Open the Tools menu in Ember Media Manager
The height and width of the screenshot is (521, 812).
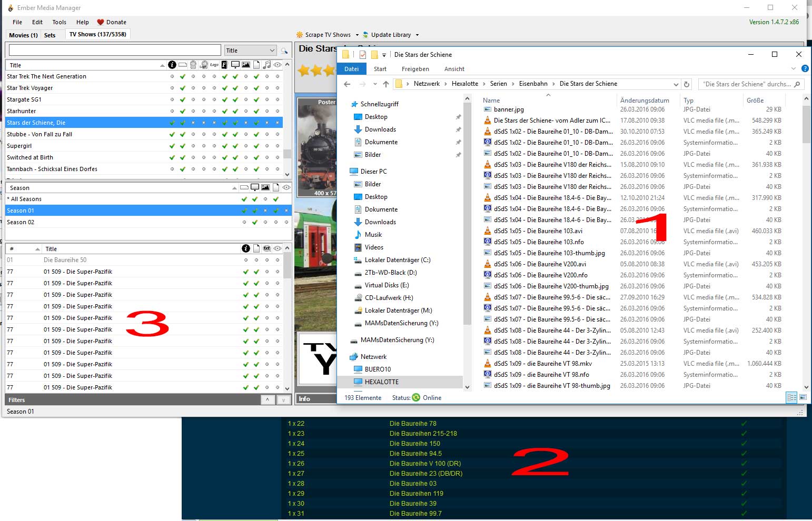[x=59, y=22]
